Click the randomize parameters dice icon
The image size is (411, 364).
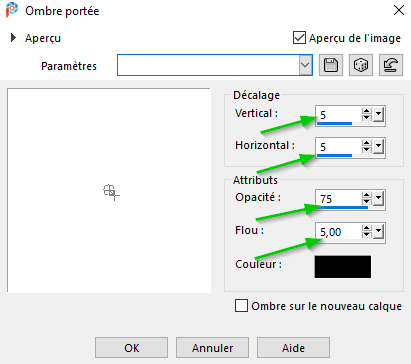click(x=361, y=65)
